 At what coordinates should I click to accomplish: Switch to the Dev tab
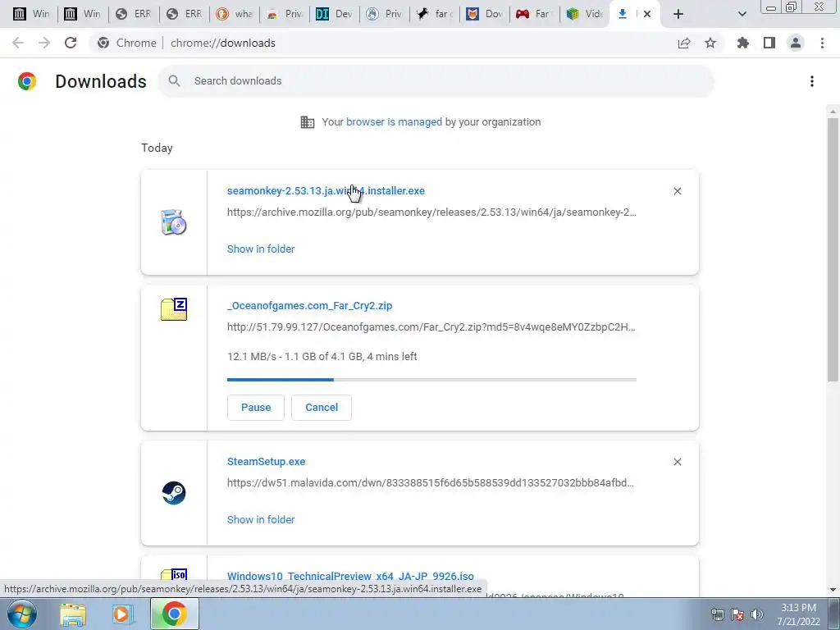[334, 14]
